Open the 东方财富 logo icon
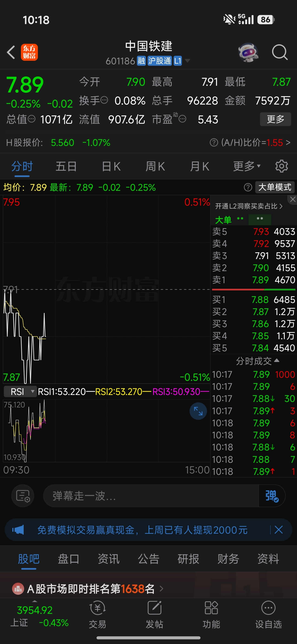The width and height of the screenshot is (297, 644). point(29,52)
